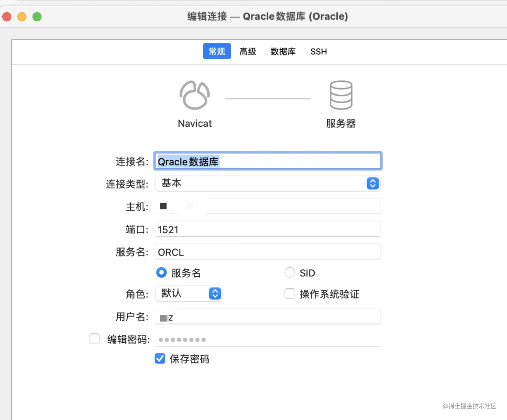Click the server database cylinder icon

point(341,95)
